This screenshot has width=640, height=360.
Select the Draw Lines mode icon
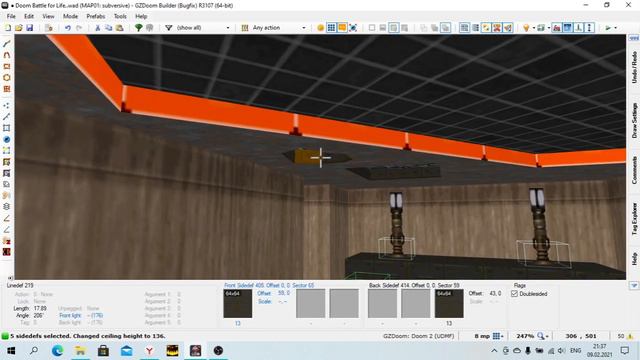tap(7, 43)
